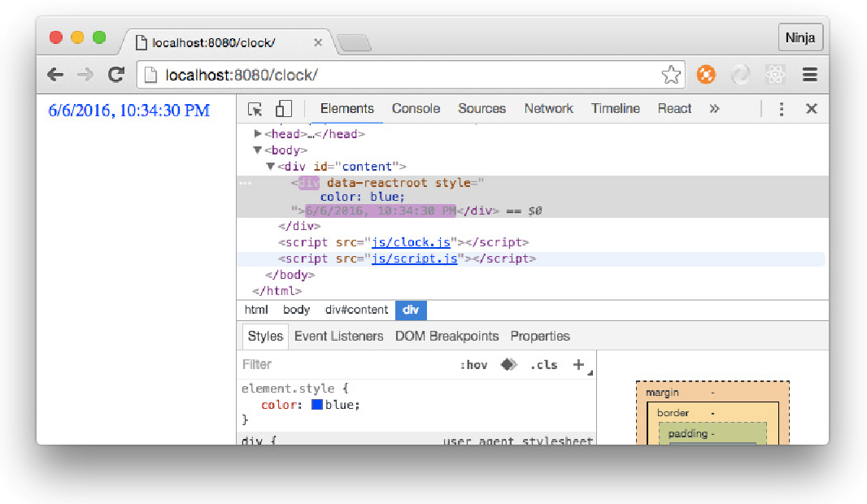Open the js/clock.js script link

click(413, 241)
